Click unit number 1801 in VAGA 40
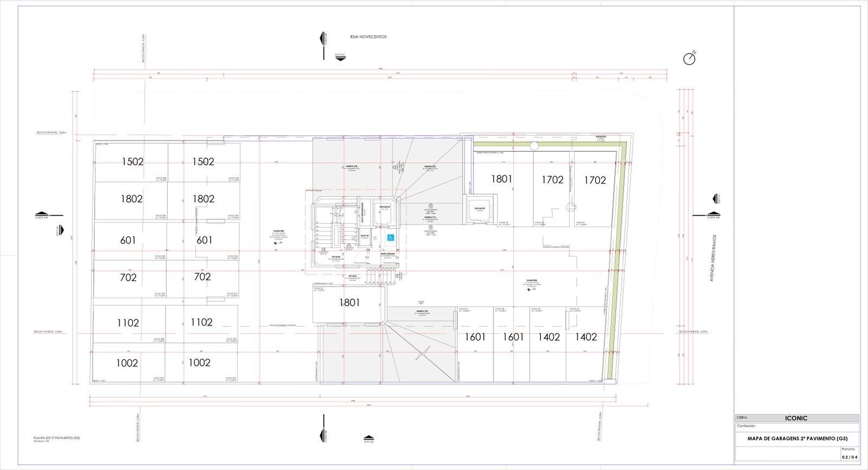The image size is (868, 470). pyautogui.click(x=349, y=302)
